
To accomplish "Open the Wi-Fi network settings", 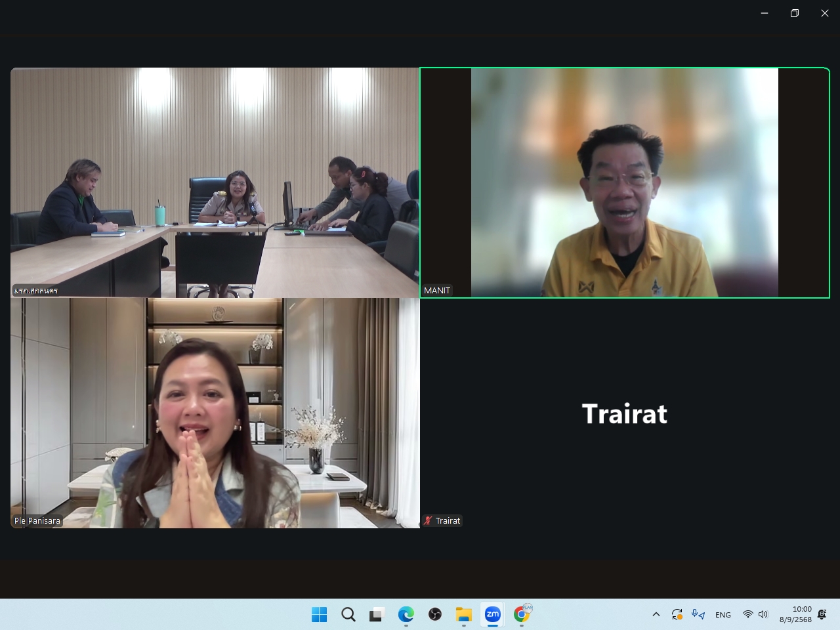I will click(x=747, y=614).
